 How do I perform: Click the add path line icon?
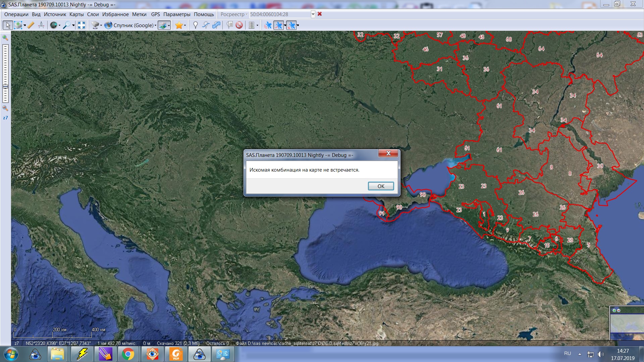point(206,25)
